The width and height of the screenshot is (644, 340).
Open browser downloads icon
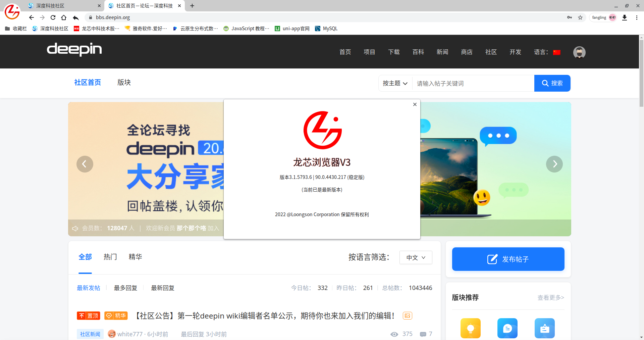[x=625, y=17]
